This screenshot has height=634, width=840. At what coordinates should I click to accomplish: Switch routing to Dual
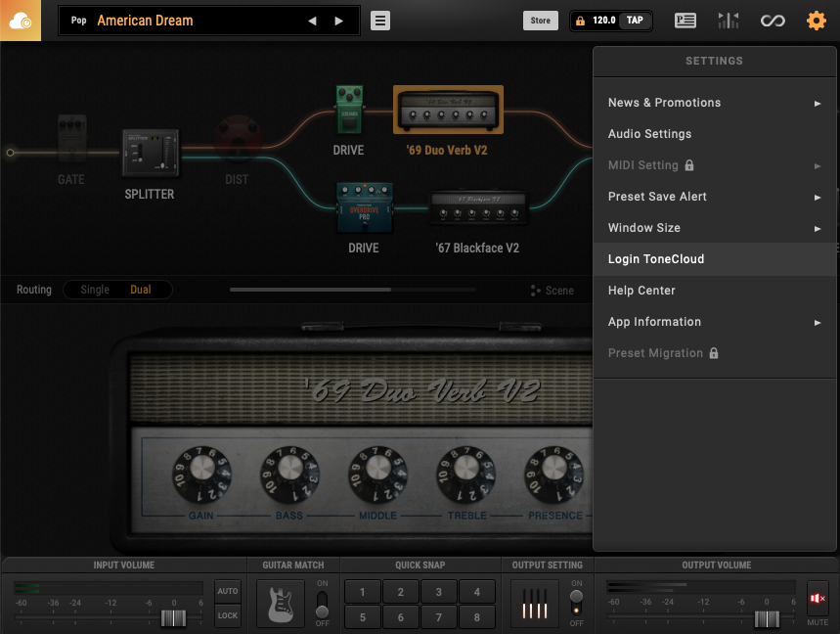[x=141, y=290]
